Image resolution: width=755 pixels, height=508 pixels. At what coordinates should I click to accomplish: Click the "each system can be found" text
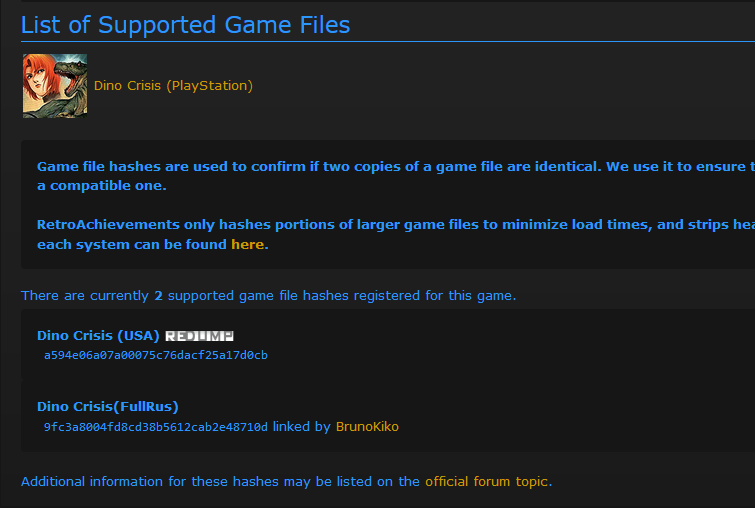132,245
